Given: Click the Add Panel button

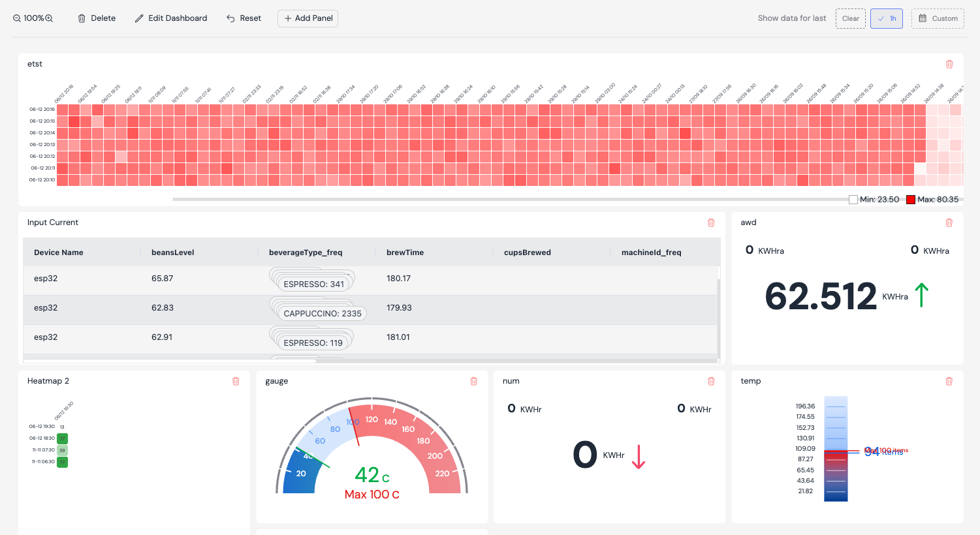Looking at the screenshot, I should click(308, 18).
